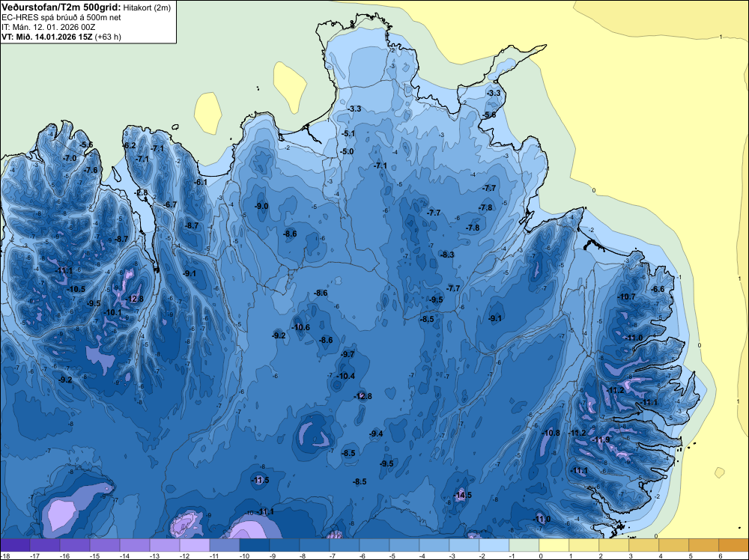Viewport: 749px width, 560px height.
Task: Click the -10.8 temperature value
Action: pyautogui.click(x=551, y=433)
